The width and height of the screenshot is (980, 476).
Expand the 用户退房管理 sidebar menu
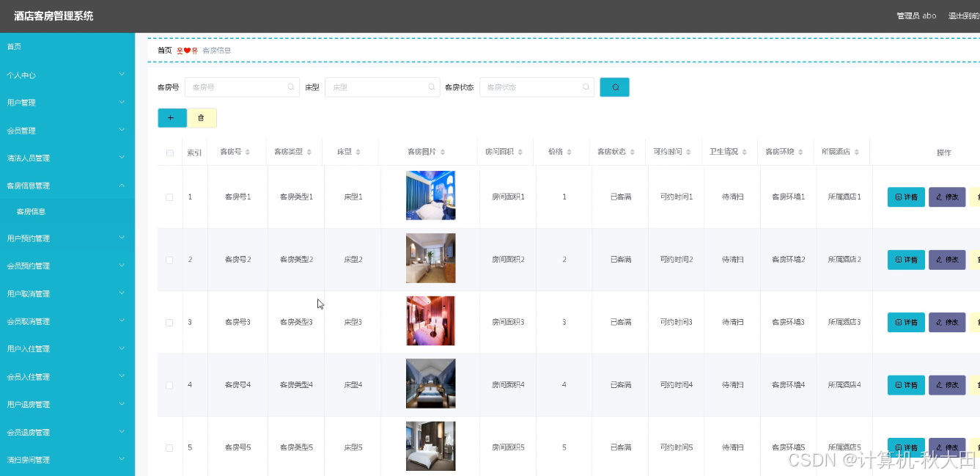click(x=67, y=404)
